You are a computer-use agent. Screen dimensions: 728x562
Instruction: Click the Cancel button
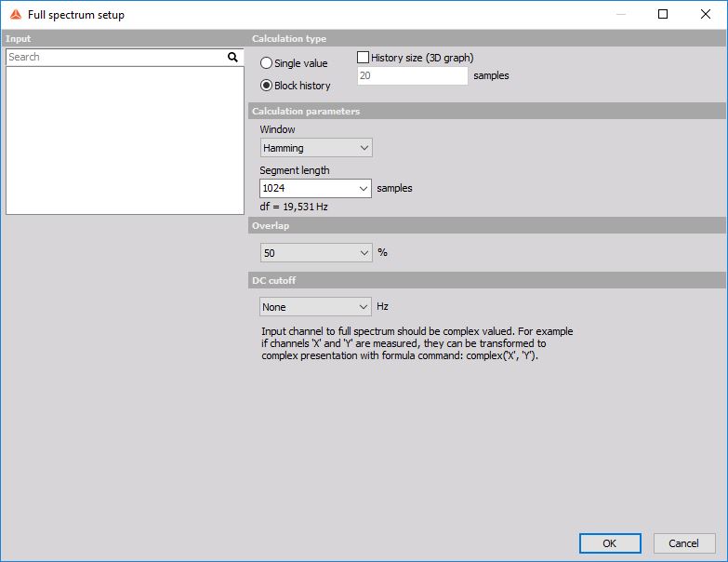[x=684, y=543]
